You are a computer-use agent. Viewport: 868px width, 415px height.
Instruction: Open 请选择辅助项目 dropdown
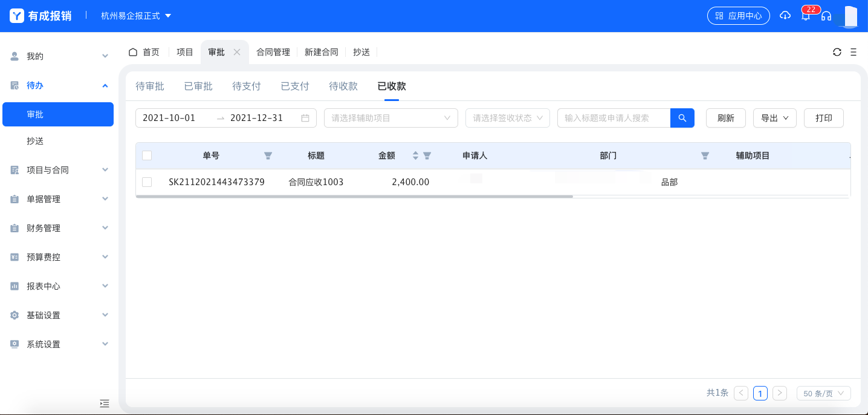point(391,118)
